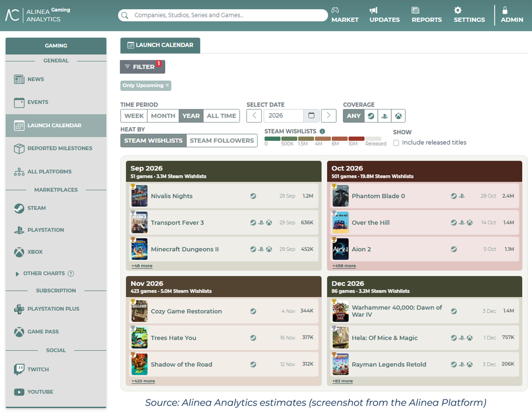Screen dimensions: 532x415
Task: Open the Filter panel
Action: (x=142, y=67)
